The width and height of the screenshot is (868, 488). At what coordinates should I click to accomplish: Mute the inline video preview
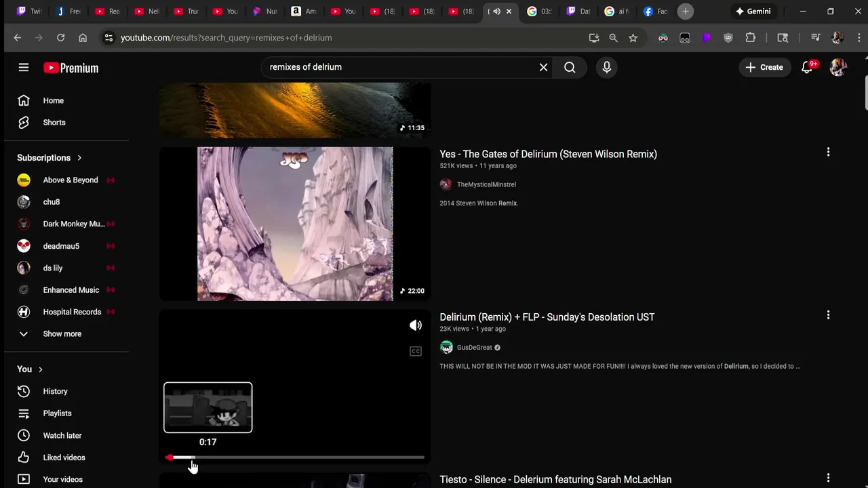point(416,325)
